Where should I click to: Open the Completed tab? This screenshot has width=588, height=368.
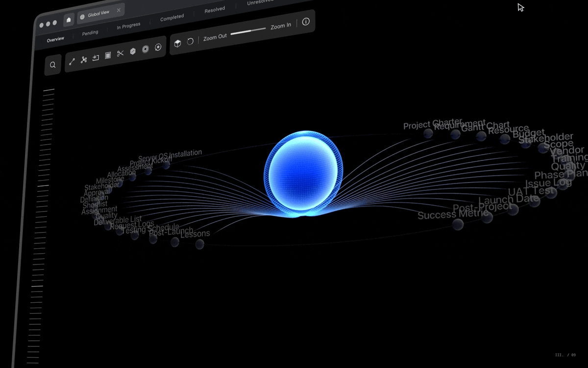pos(172,18)
